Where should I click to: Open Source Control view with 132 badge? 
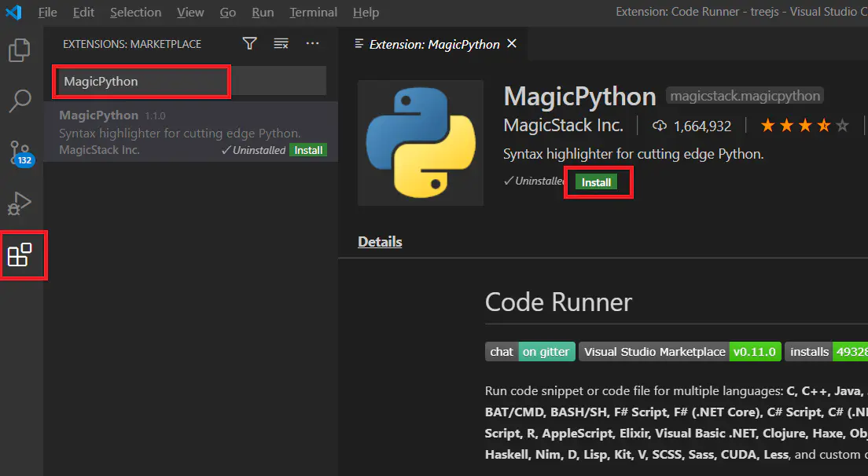[20, 152]
